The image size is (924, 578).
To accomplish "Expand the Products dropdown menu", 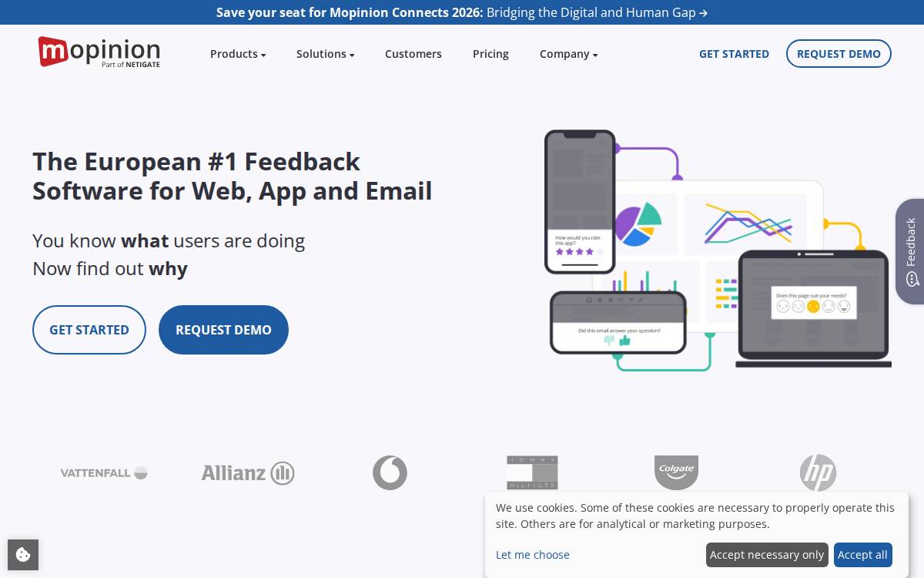I will click(238, 54).
